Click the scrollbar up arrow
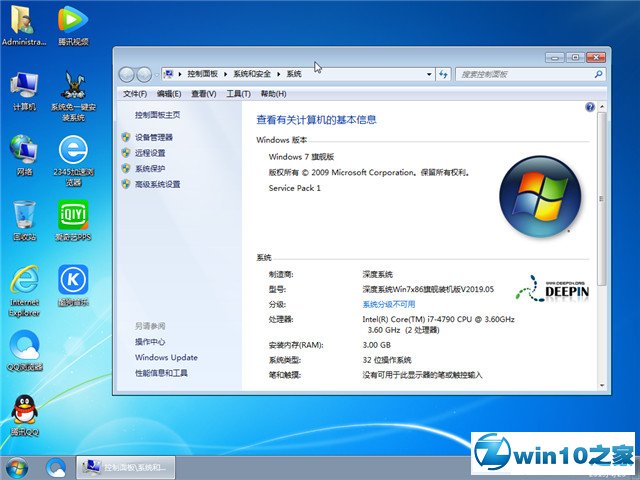The width and height of the screenshot is (640, 480). click(602, 107)
